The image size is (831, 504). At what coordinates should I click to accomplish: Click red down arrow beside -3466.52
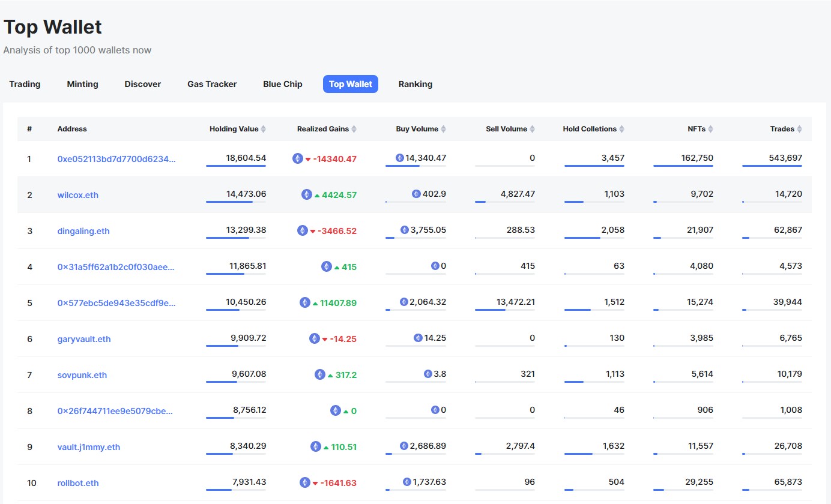coord(313,232)
